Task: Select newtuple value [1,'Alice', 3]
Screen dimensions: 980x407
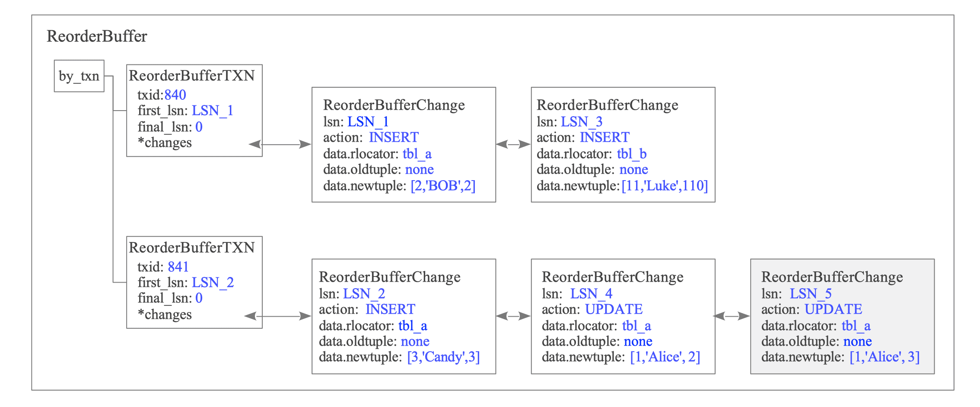Action: point(885,357)
